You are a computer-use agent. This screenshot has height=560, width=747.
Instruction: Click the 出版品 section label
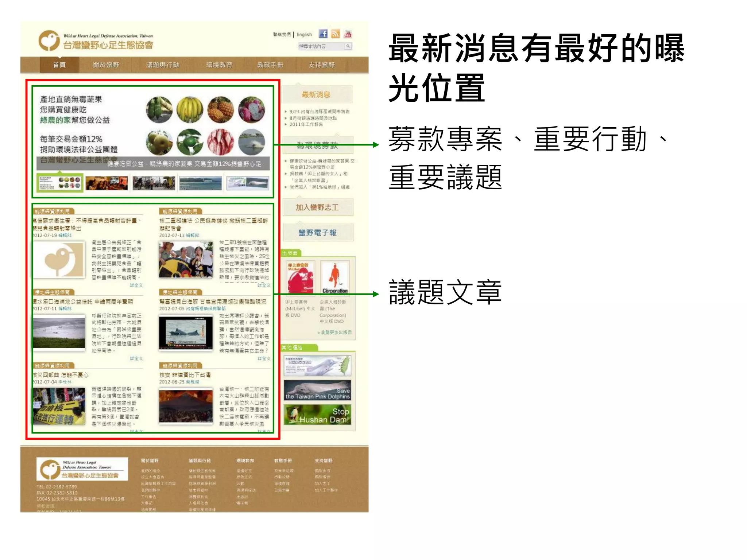(290, 253)
